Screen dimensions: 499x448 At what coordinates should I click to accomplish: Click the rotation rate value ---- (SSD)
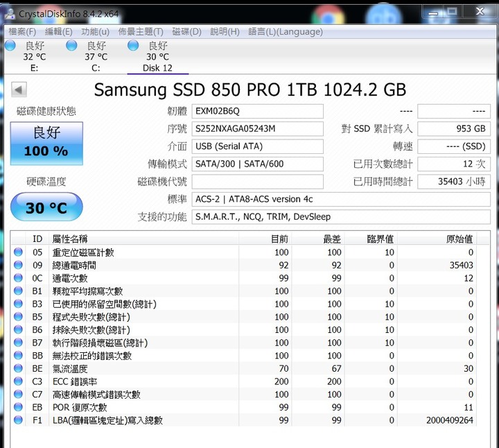[454, 146]
